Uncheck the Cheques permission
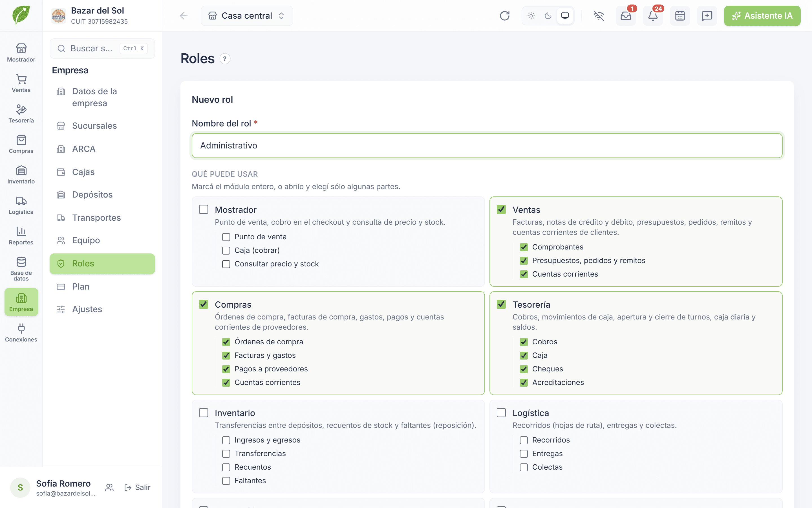The width and height of the screenshot is (812, 508). pos(524,369)
